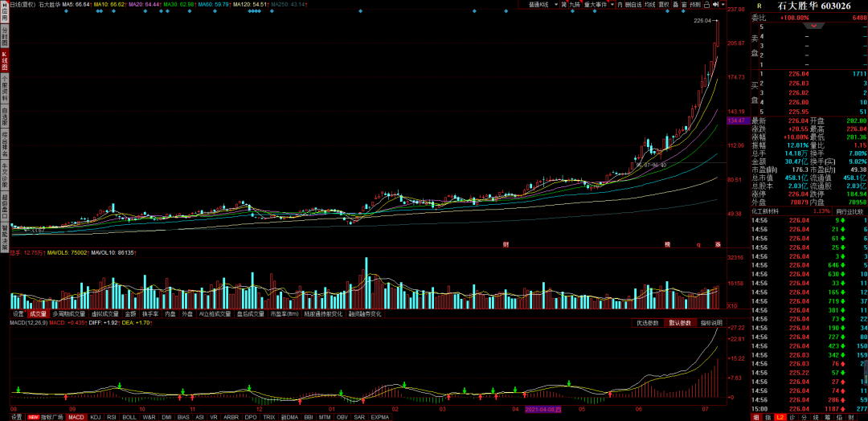
Task: Click the MA250: 43.14 legend text
Action: tap(288, 4)
